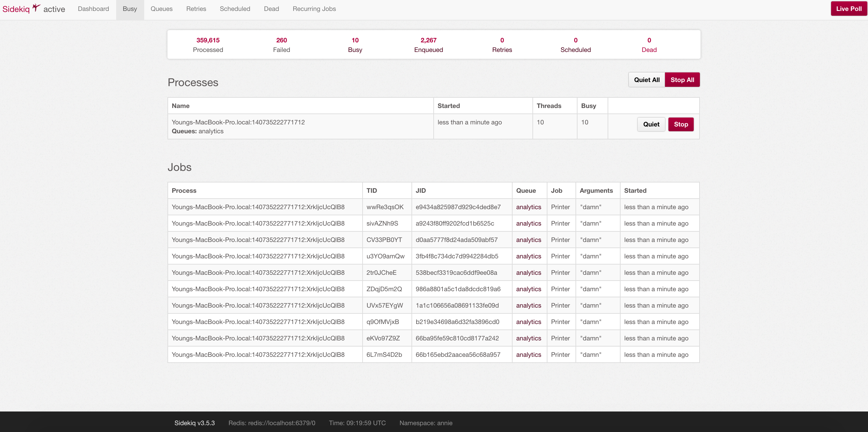Stop the Youngs-MacBook-Pro process

(x=681, y=124)
